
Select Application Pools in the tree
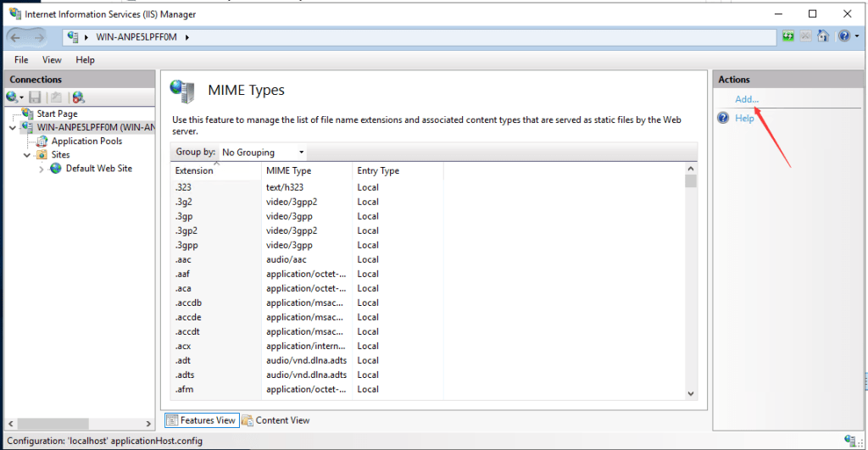click(x=86, y=142)
